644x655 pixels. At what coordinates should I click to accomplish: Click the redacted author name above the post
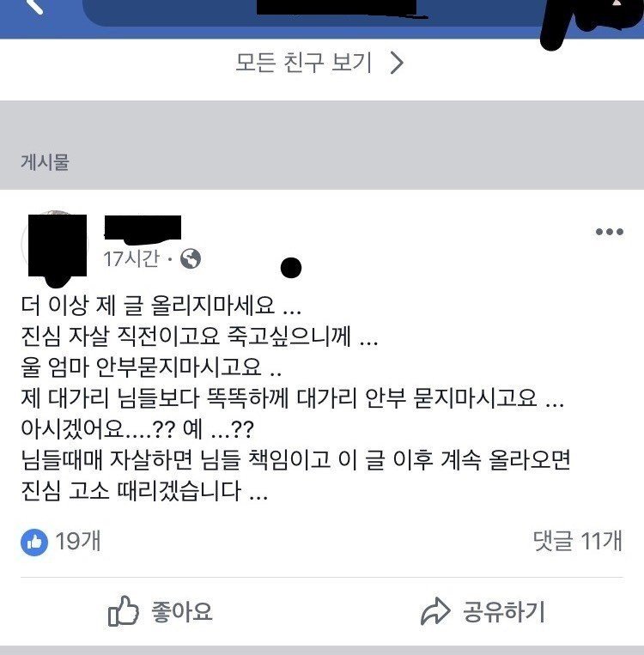coord(143,229)
